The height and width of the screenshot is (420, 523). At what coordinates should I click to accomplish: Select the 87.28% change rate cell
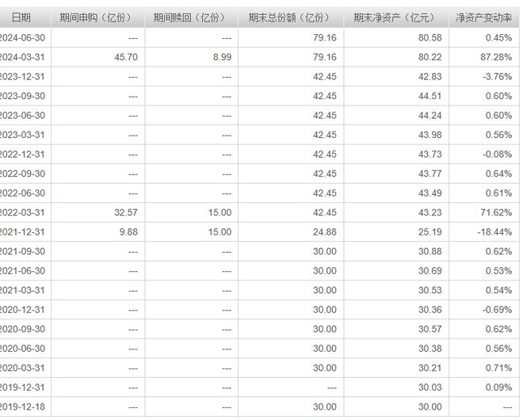496,57
